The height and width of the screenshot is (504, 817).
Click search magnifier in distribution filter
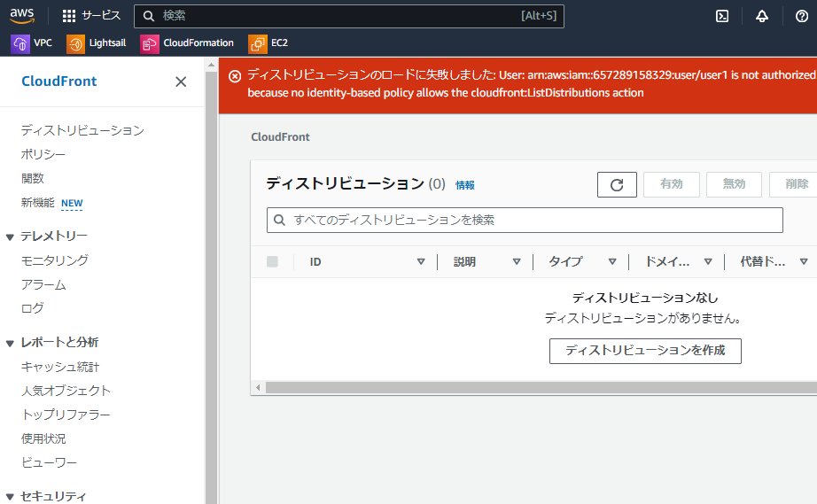279,221
